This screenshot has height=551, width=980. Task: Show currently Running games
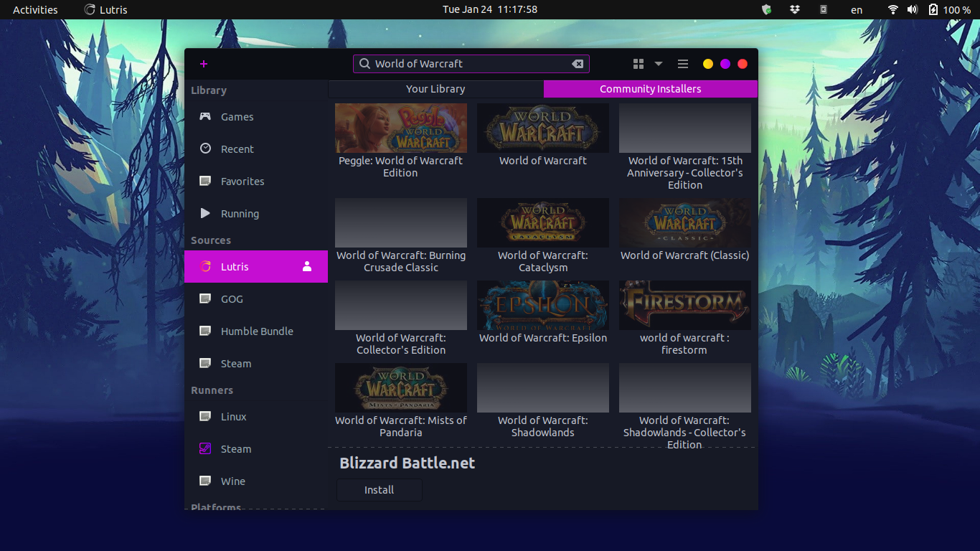tap(240, 213)
